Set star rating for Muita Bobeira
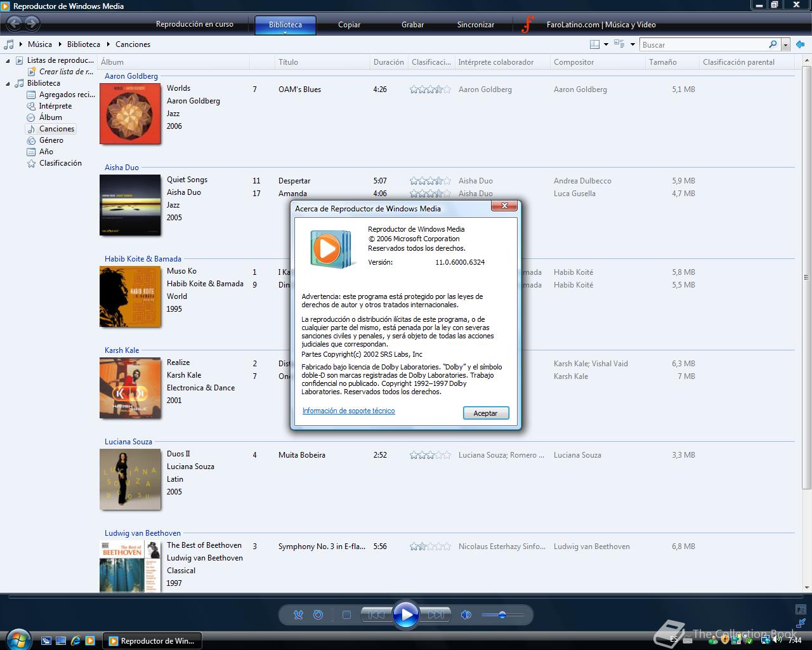812x650 pixels. 430,455
